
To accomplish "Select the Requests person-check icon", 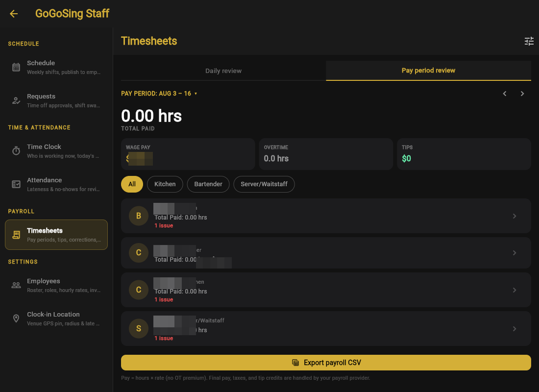I will click(16, 100).
